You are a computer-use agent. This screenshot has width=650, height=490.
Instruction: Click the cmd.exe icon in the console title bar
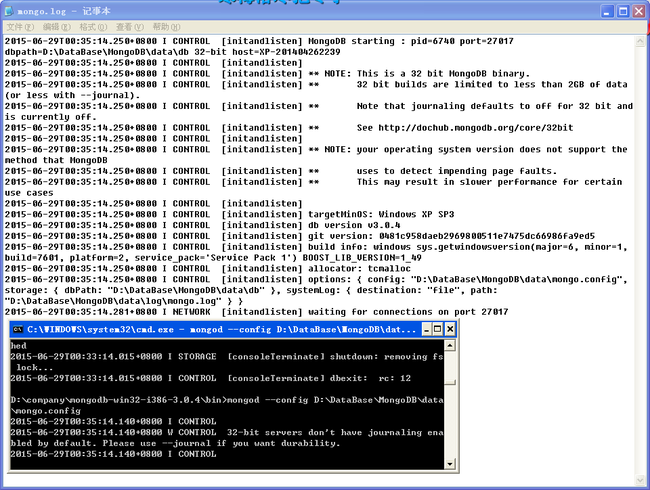(x=18, y=330)
